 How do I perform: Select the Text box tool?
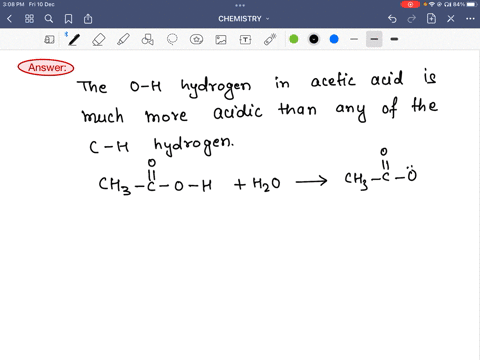[x=245, y=40]
